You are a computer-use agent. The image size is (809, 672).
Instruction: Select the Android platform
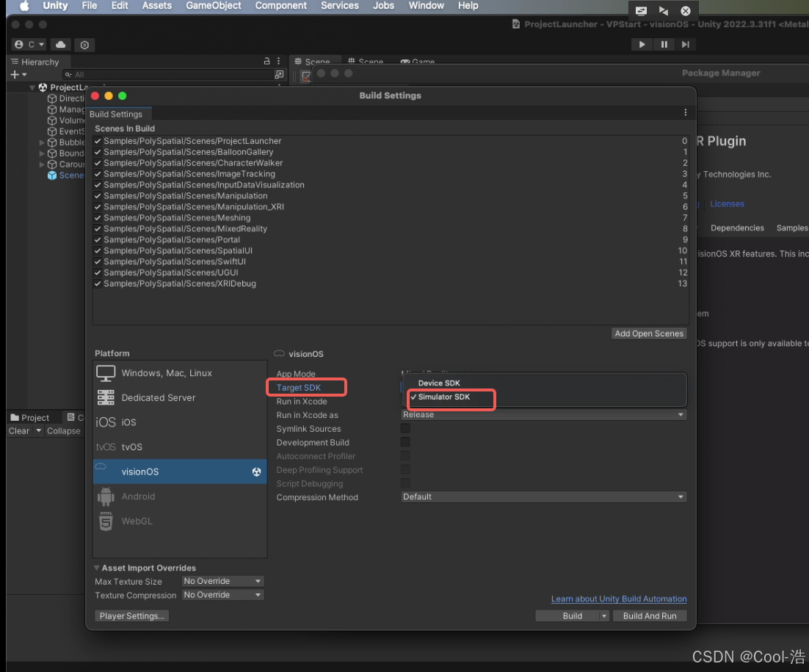180,496
